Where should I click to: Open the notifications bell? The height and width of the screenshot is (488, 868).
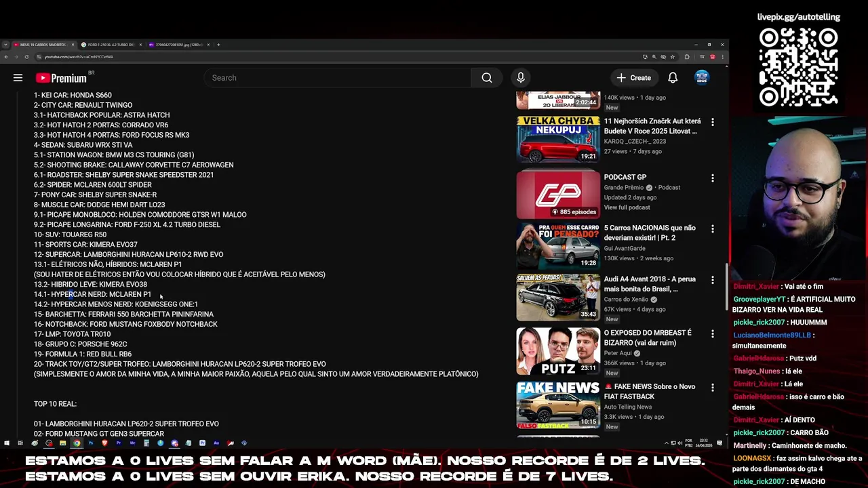tap(673, 78)
